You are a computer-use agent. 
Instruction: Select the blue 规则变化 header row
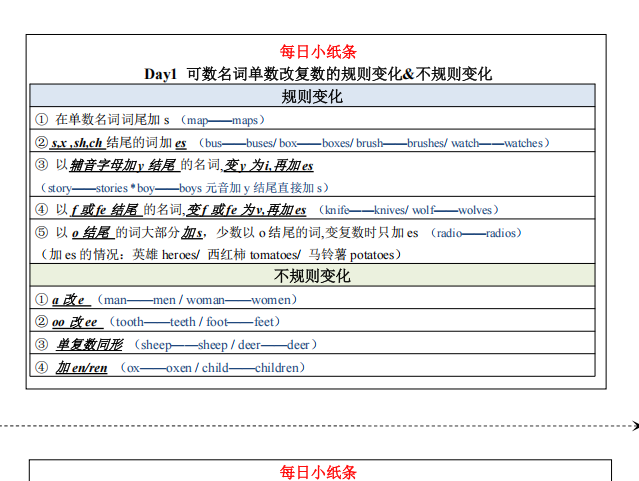tap(312, 97)
